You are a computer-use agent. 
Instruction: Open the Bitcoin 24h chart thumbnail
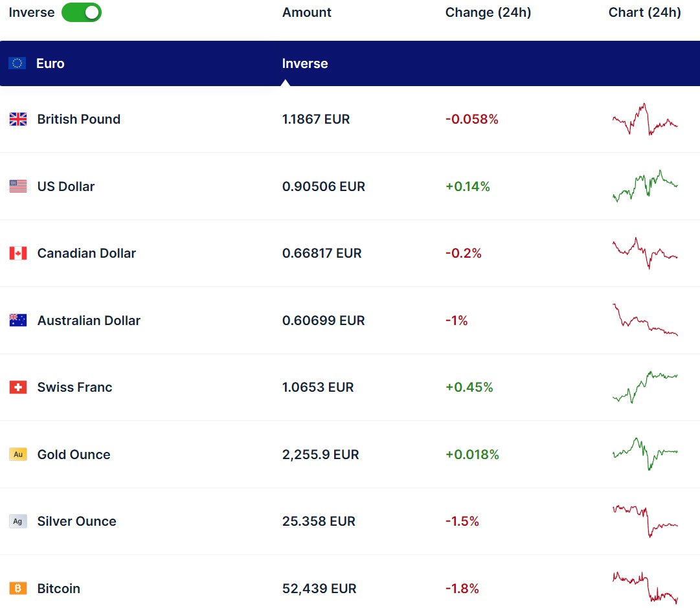[x=645, y=588]
